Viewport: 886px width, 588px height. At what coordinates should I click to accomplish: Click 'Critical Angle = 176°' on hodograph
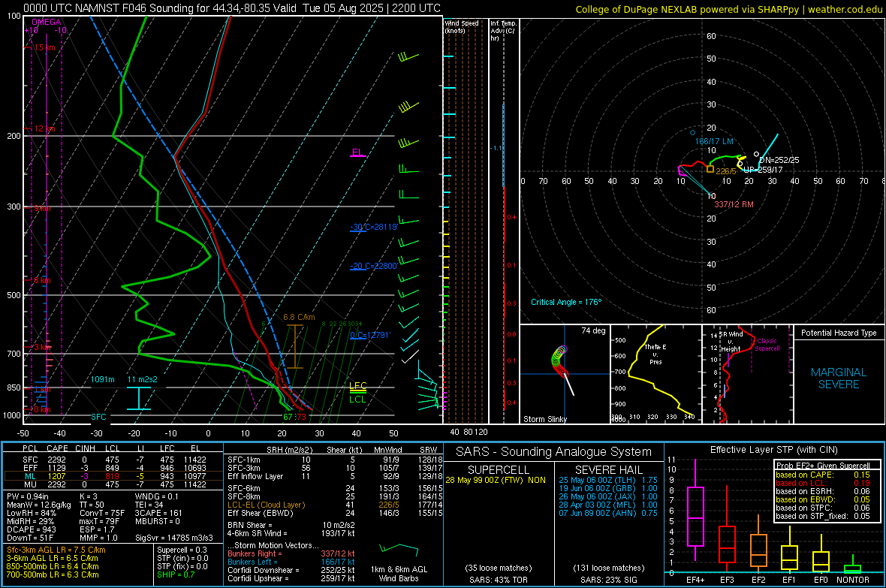[566, 302]
